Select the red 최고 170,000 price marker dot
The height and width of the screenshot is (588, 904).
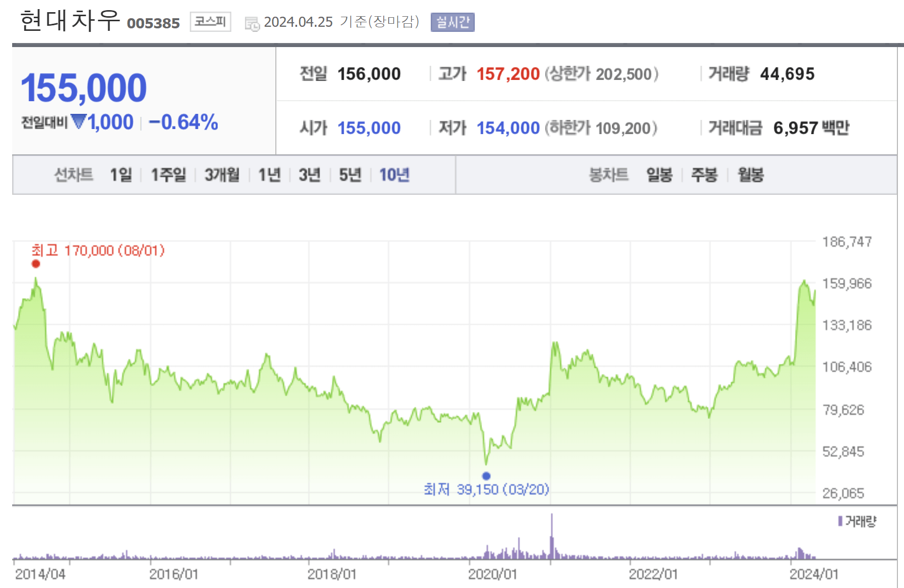click(35, 264)
